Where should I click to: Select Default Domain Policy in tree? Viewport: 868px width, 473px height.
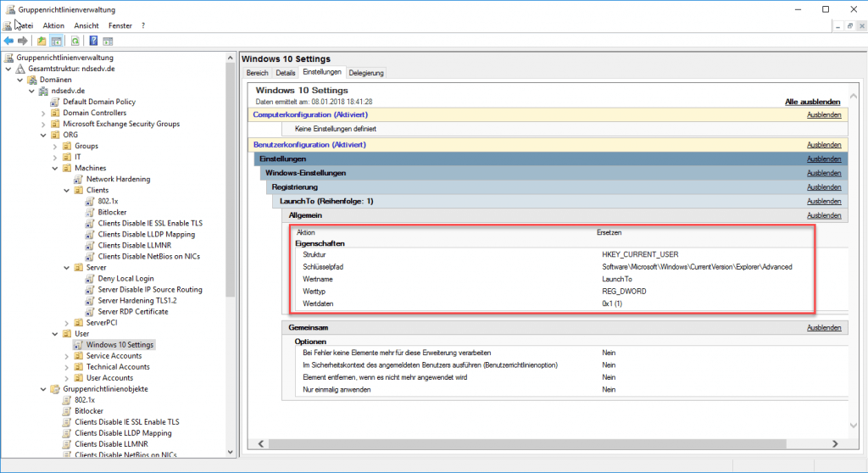click(x=99, y=102)
